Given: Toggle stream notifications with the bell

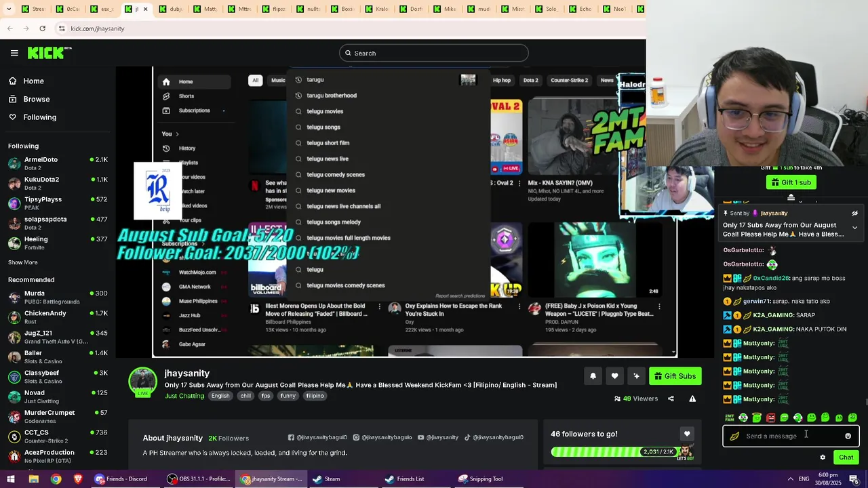Looking at the screenshot, I should coord(593,376).
